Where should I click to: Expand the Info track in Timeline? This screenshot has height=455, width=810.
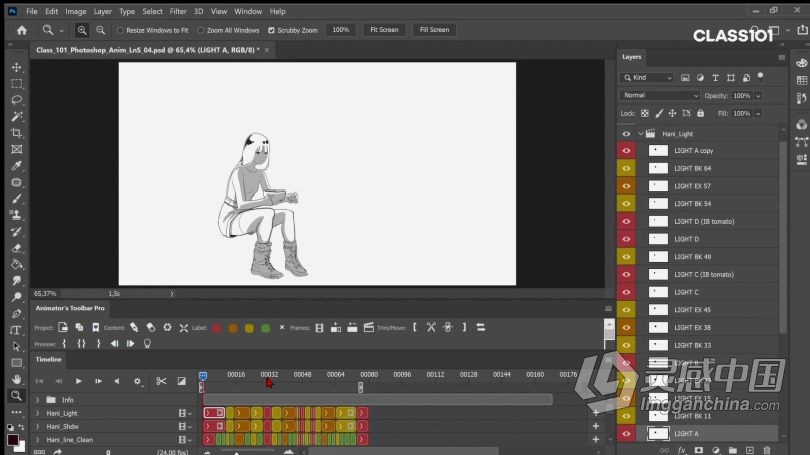tap(37, 400)
